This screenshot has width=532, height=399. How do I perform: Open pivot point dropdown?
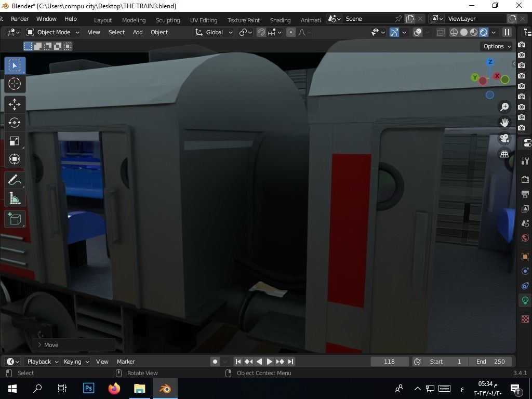(245, 32)
